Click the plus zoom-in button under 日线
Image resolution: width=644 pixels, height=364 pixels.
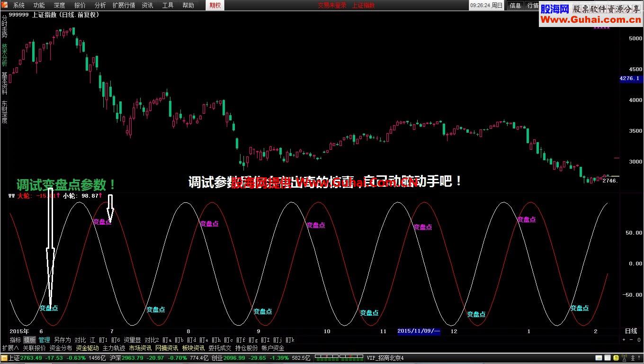(624, 339)
